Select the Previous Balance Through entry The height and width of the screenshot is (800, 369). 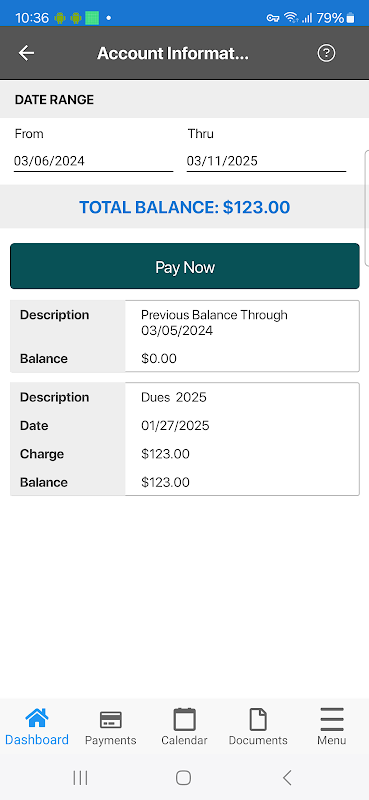point(185,336)
